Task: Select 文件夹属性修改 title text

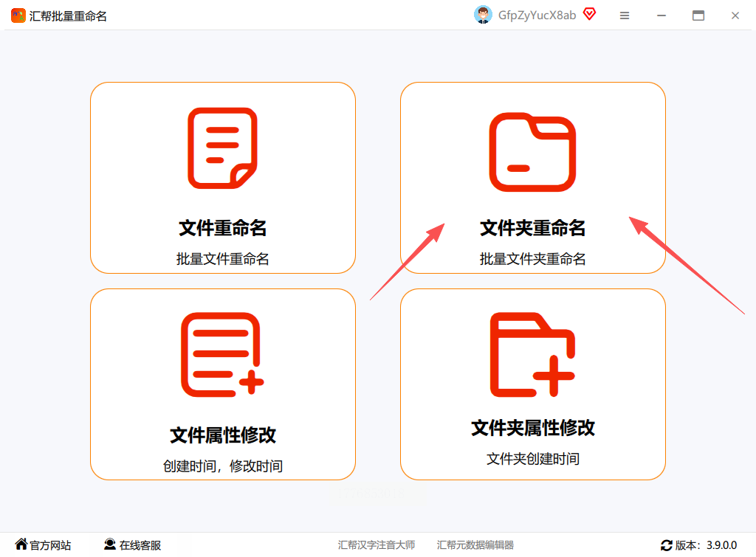Action: [x=533, y=428]
